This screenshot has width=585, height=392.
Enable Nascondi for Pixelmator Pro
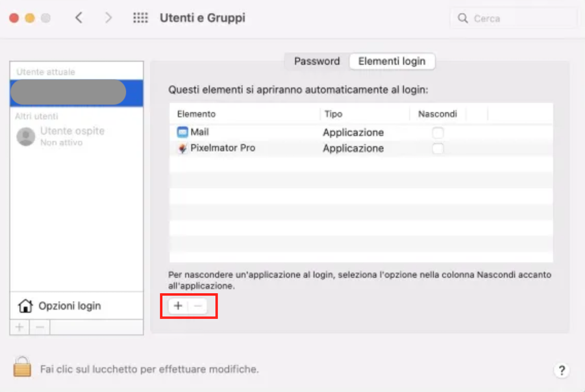(x=438, y=148)
